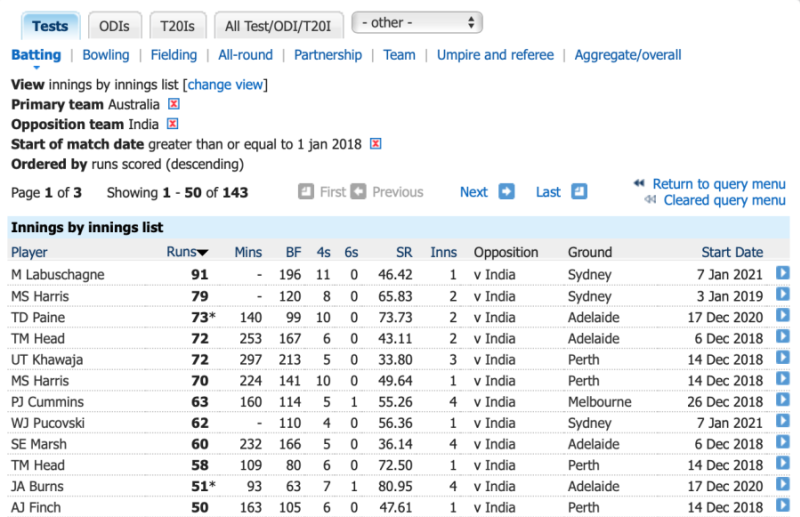This screenshot has width=800, height=517.
Task: Open the Umpire and referee section
Action: coord(495,55)
